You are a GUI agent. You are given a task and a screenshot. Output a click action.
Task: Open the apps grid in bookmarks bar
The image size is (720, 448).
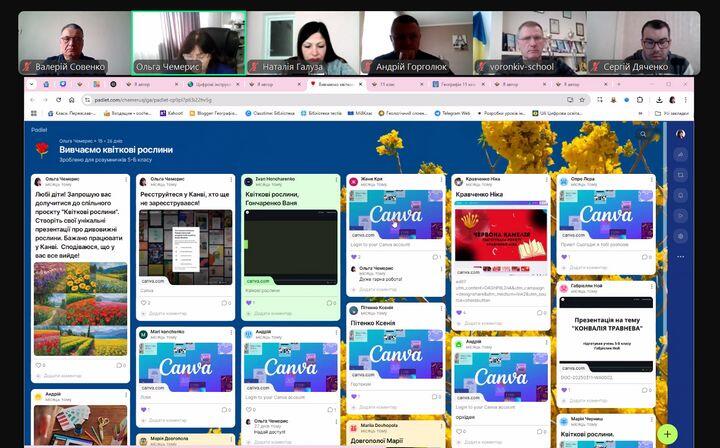tap(34, 113)
